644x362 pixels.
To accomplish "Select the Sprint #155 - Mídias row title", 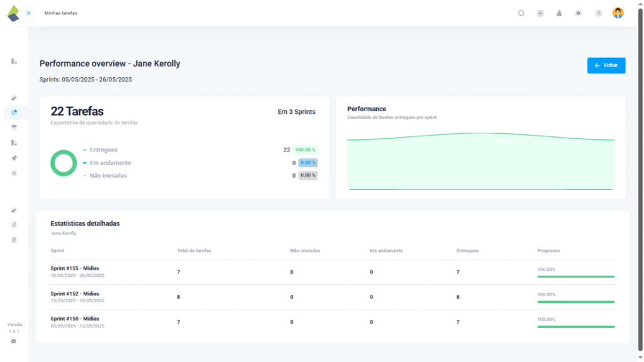I will pyautogui.click(x=75, y=268).
